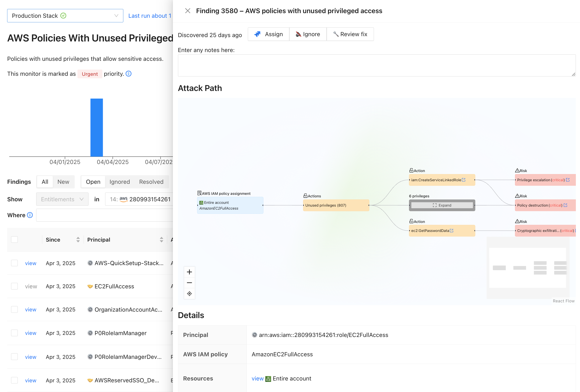This screenshot has width=580, height=392.
Task: Open the external link on ec2:GetPasswordData node
Action: [451, 230]
